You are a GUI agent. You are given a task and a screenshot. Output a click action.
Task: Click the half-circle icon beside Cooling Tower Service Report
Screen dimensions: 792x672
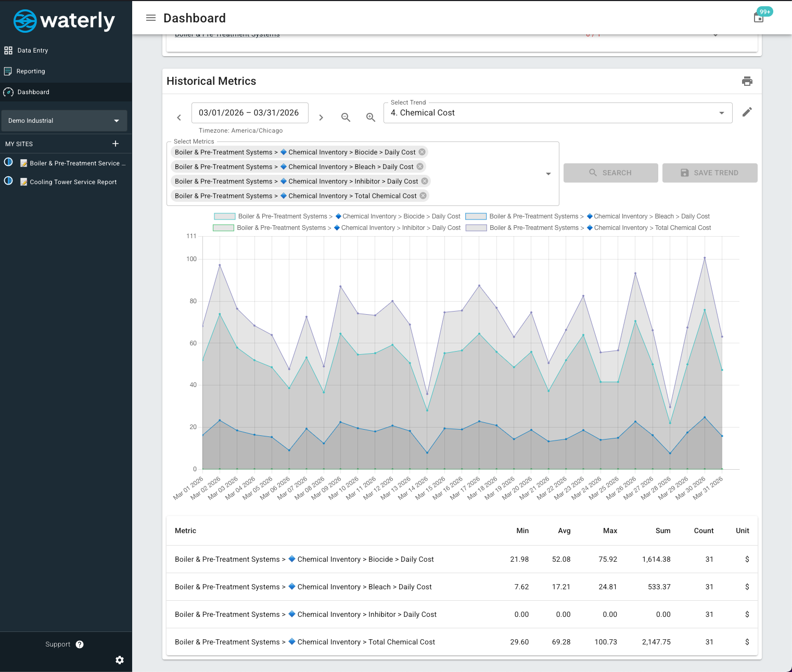tap(8, 181)
